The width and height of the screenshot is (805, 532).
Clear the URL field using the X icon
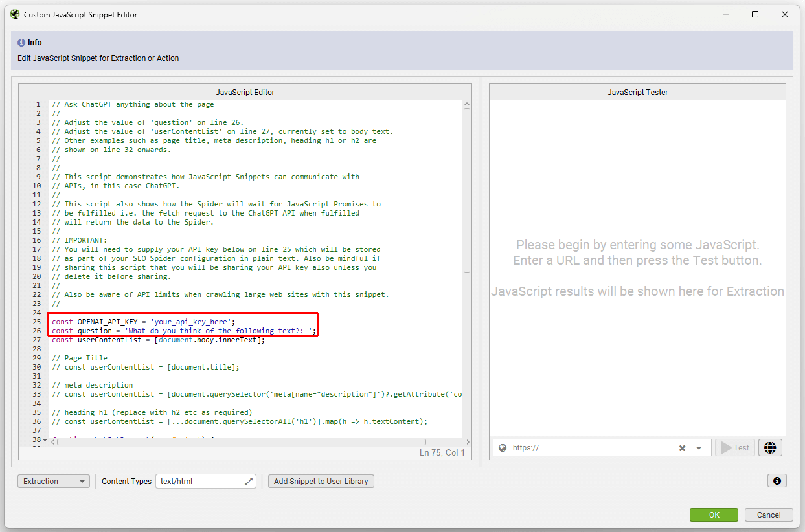682,447
